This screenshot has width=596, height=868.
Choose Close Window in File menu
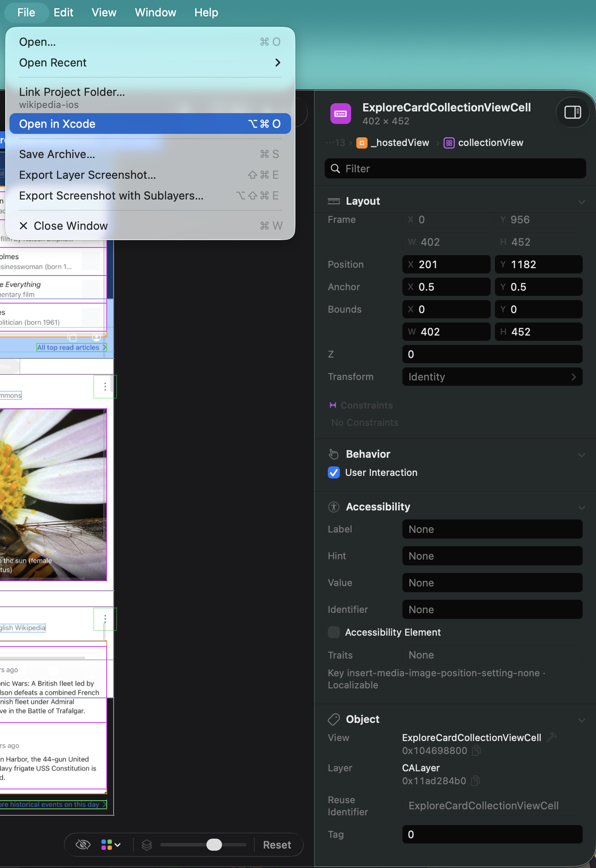150,226
